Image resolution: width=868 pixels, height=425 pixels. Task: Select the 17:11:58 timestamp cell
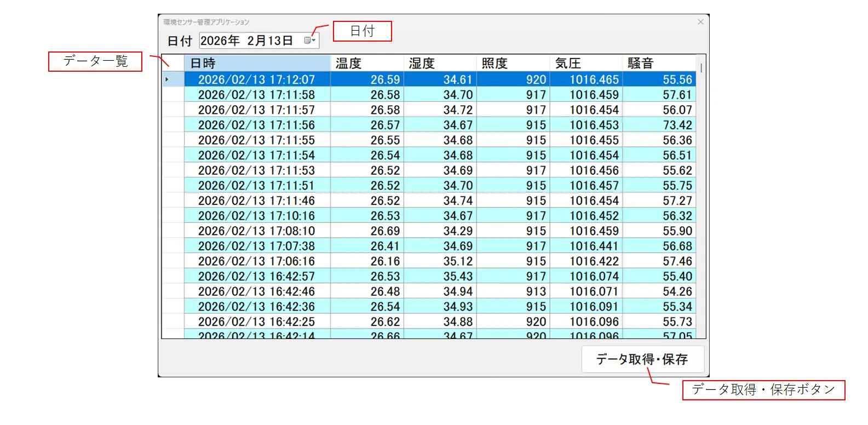click(256, 95)
